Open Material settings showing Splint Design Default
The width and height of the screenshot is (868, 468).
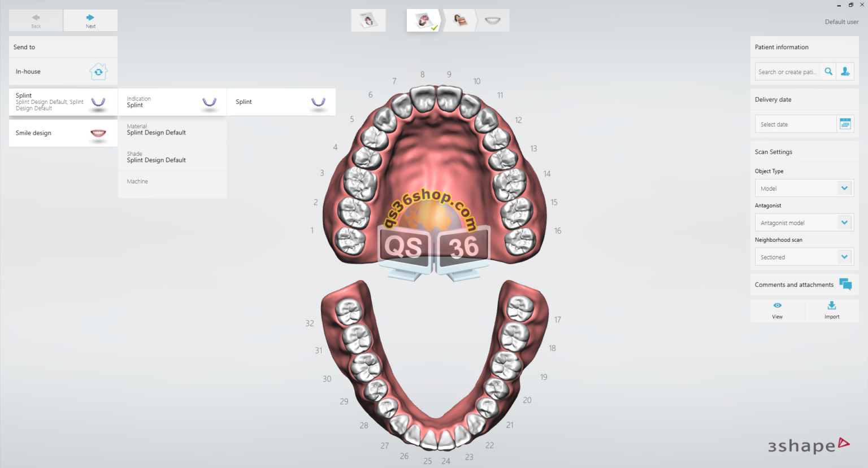click(172, 129)
